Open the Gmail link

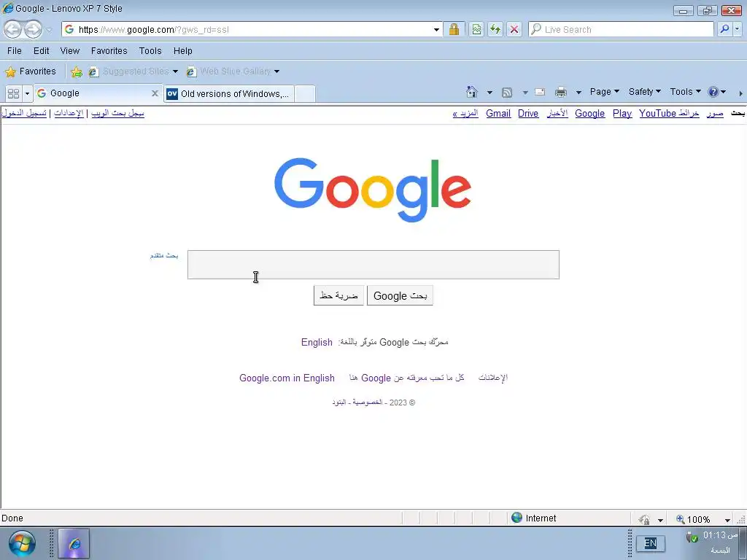pyautogui.click(x=498, y=113)
